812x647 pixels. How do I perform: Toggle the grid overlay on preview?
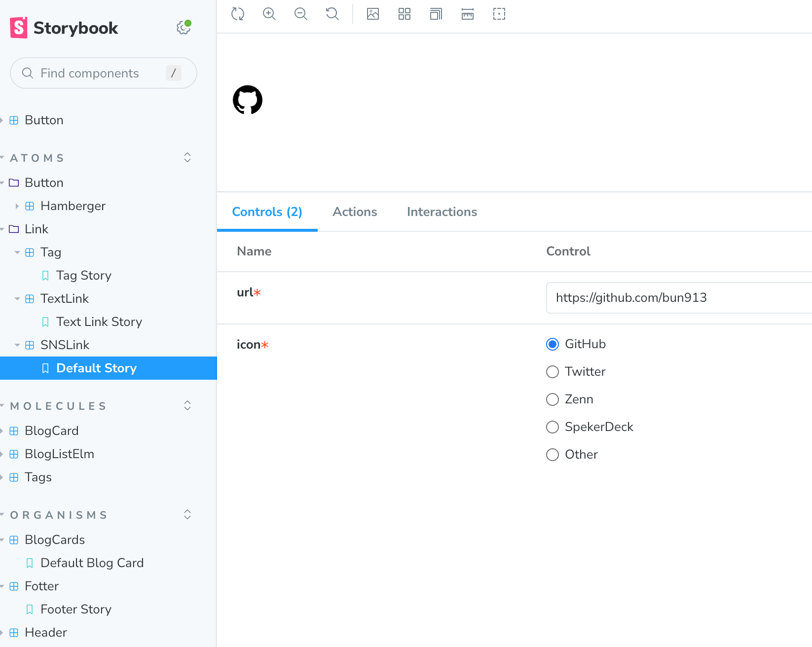(405, 14)
